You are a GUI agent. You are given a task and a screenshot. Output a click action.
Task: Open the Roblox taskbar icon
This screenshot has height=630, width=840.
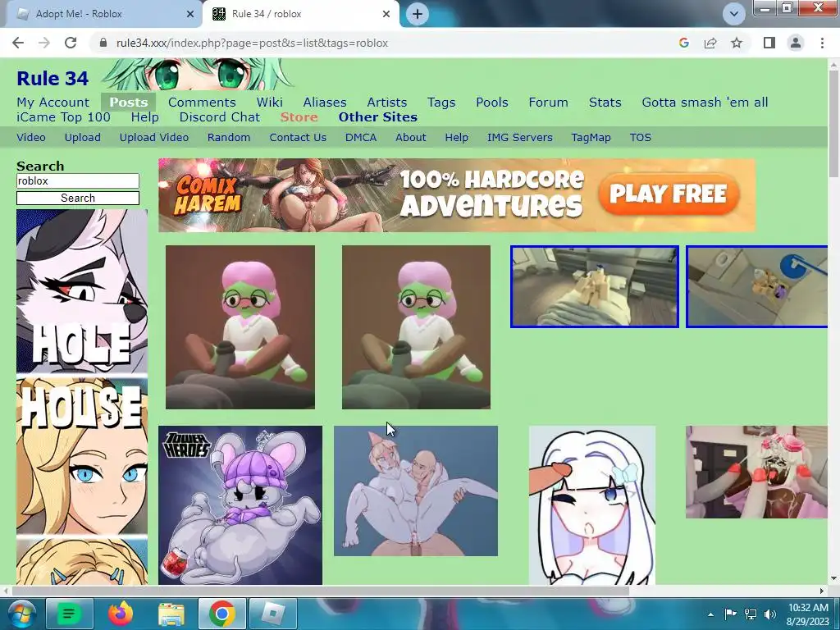(x=273, y=614)
